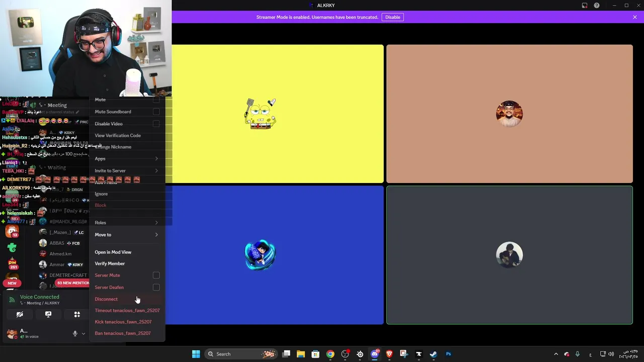This screenshot has height=362, width=644.
Task: Click the Voice Connected signal icon
Action: coord(12,300)
